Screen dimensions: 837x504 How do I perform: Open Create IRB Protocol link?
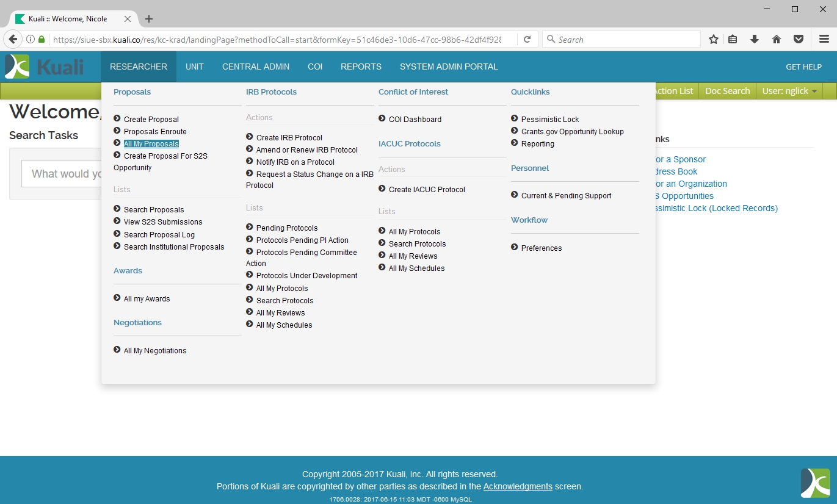tap(289, 138)
